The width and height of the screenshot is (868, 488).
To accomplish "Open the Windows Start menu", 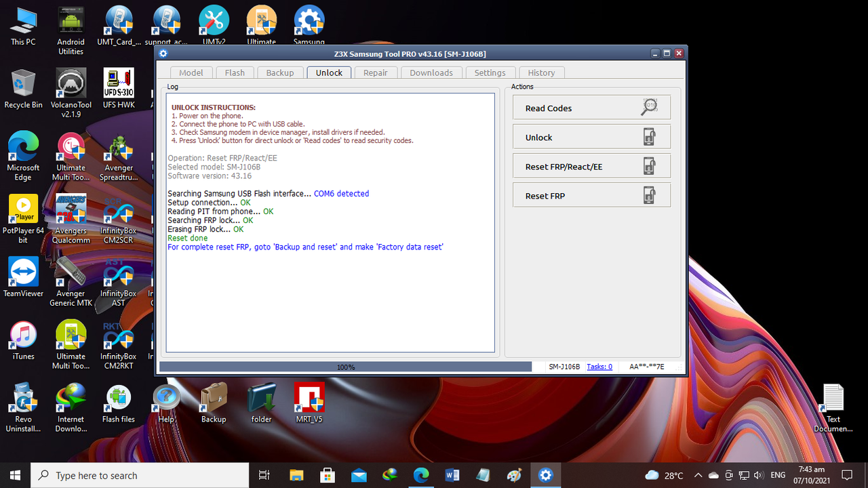I will click(x=15, y=475).
